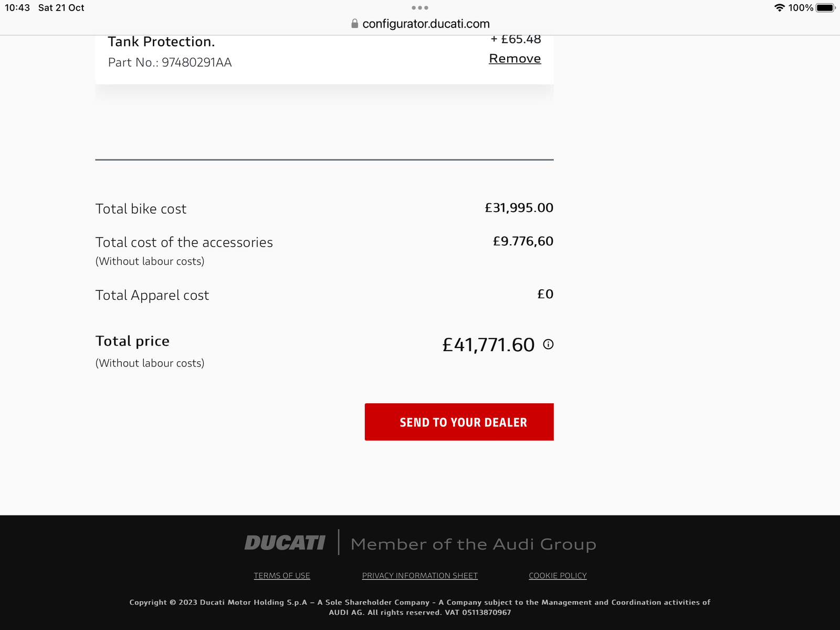840x630 pixels.
Task: Click the £9.776,60 accessories cost value
Action: click(x=523, y=241)
